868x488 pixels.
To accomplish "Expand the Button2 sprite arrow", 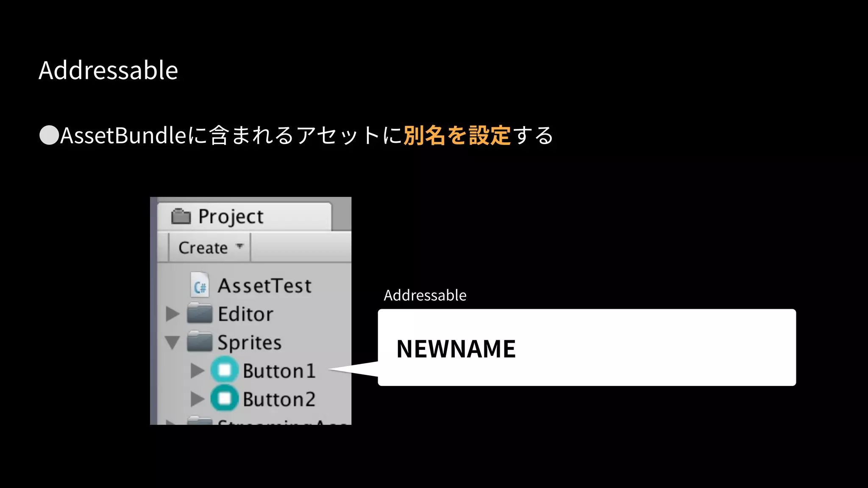I will 197,399.
